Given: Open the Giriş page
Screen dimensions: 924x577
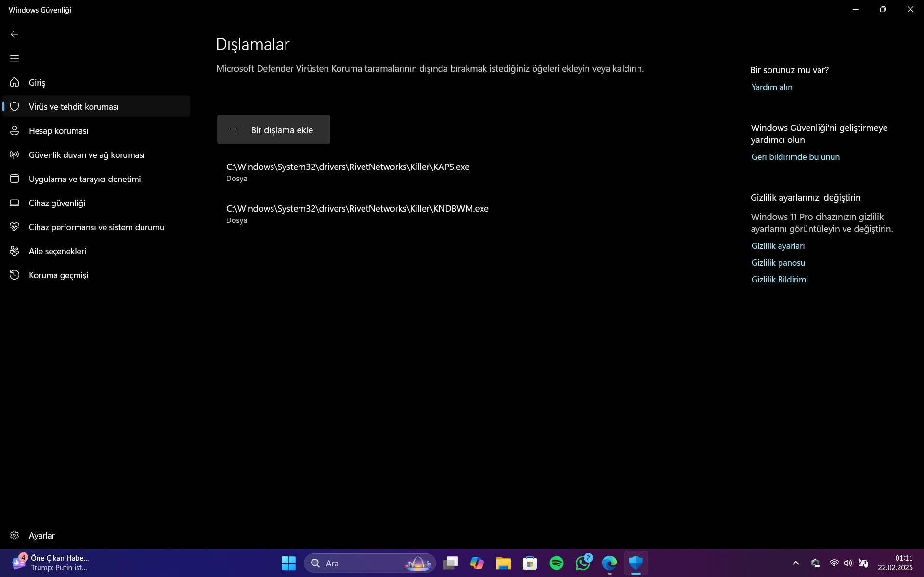Looking at the screenshot, I should coord(96,82).
